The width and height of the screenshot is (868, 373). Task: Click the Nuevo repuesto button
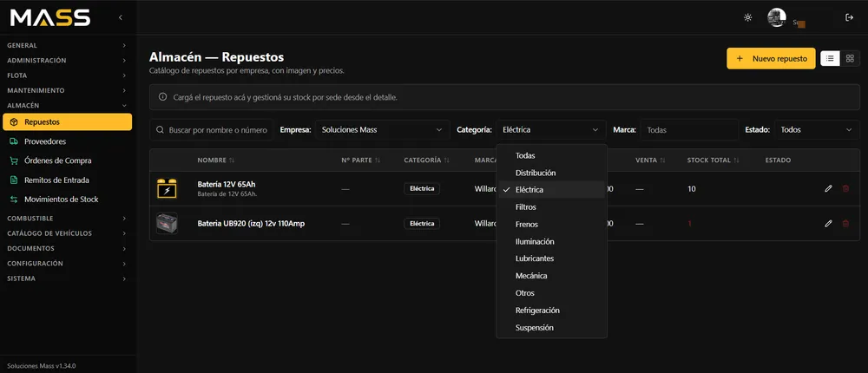771,58
